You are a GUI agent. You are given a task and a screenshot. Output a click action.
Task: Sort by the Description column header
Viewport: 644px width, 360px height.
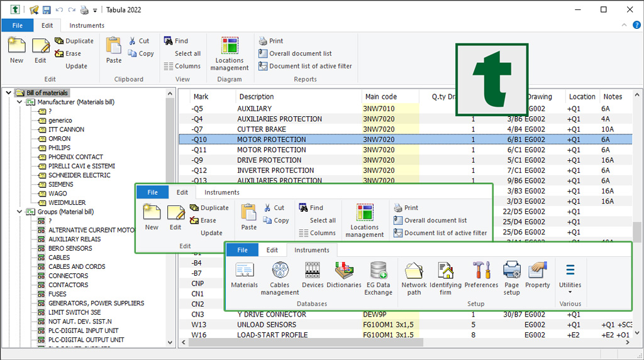point(299,97)
